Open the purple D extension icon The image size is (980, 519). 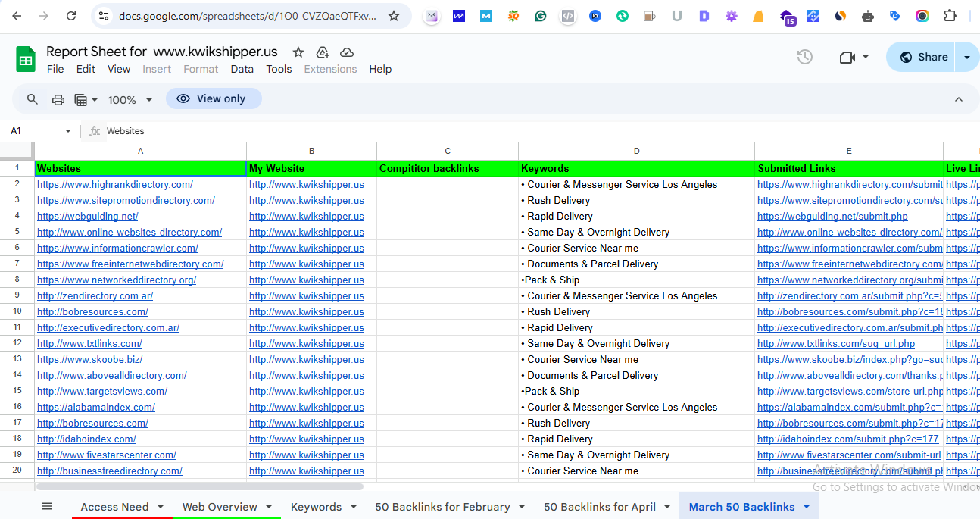704,15
